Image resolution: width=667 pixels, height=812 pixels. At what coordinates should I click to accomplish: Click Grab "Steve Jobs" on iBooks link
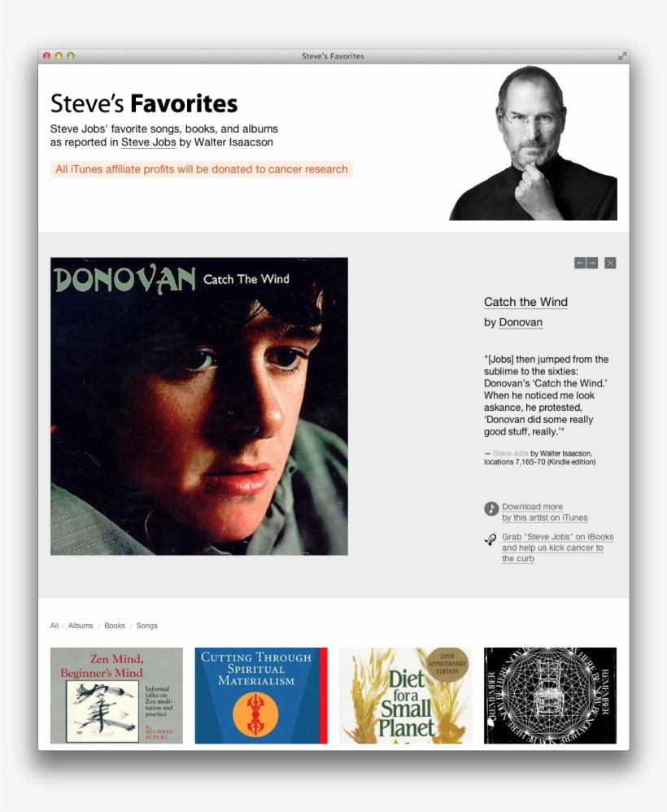pyautogui.click(x=557, y=548)
